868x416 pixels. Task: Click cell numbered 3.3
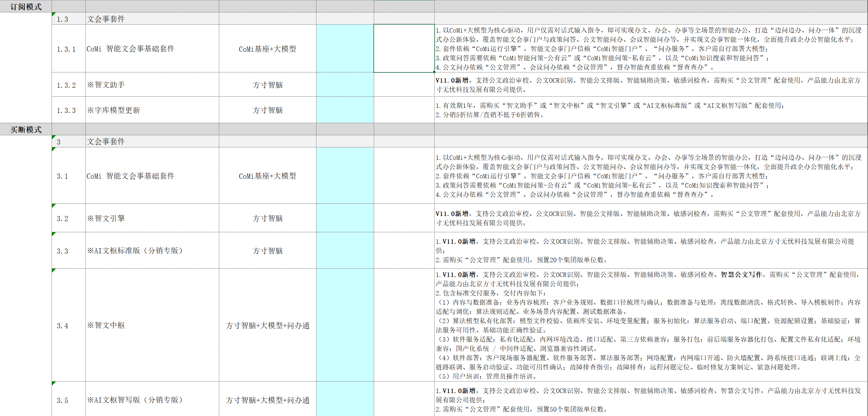coord(69,250)
